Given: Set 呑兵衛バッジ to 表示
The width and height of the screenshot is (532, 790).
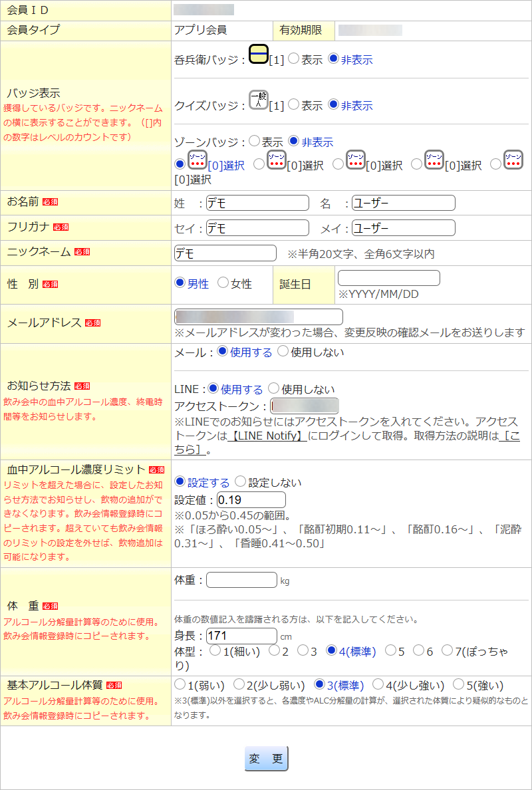Looking at the screenshot, I should click(x=294, y=59).
